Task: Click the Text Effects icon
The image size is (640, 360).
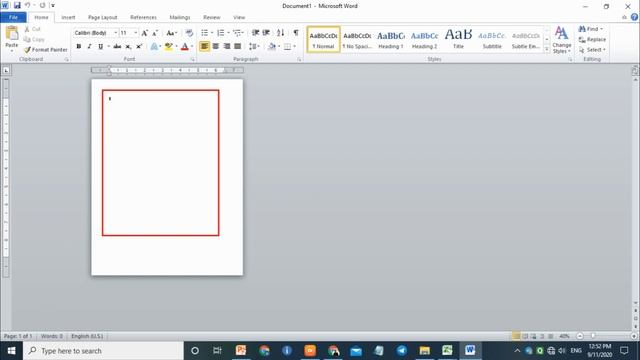Action: 154,46
